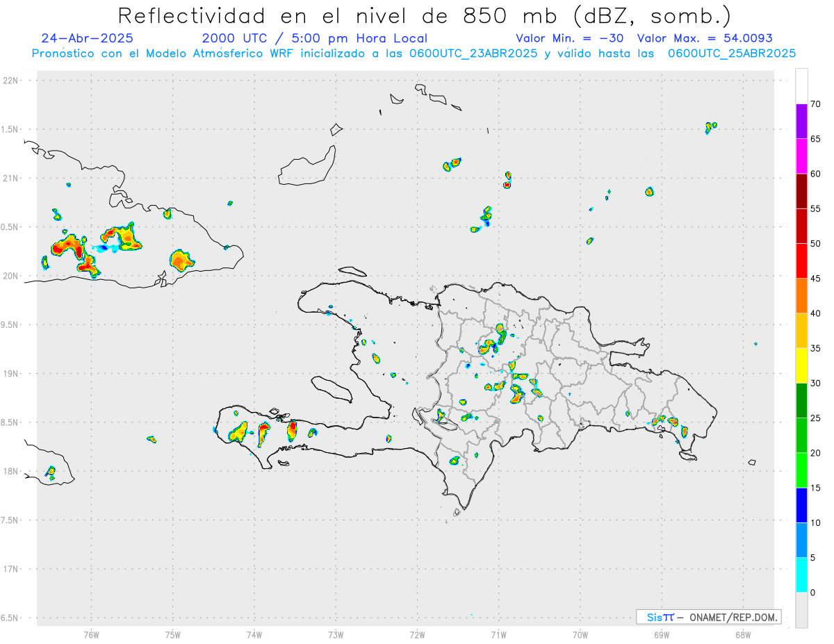Click the dark red 55-60 dBZ colorbar segment
Viewport: 834px width, 644px height.
pos(801,191)
